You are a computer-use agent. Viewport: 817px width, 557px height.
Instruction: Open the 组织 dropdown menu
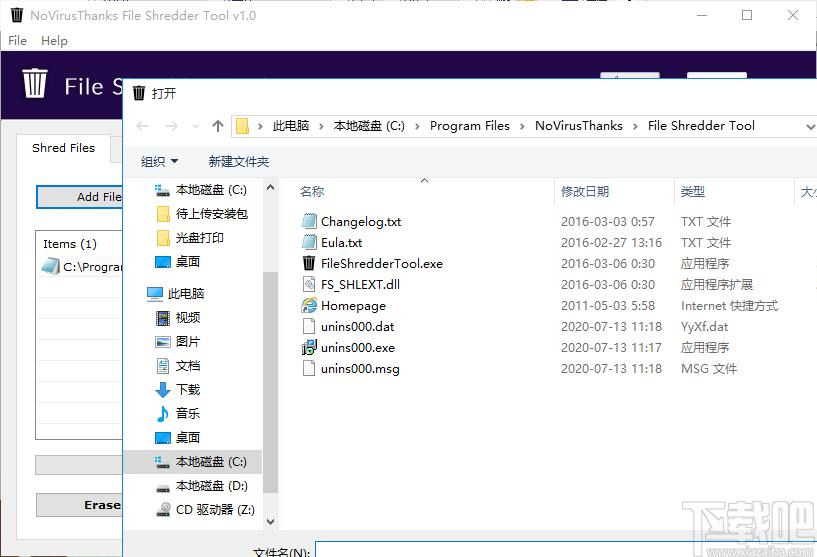coord(159,162)
